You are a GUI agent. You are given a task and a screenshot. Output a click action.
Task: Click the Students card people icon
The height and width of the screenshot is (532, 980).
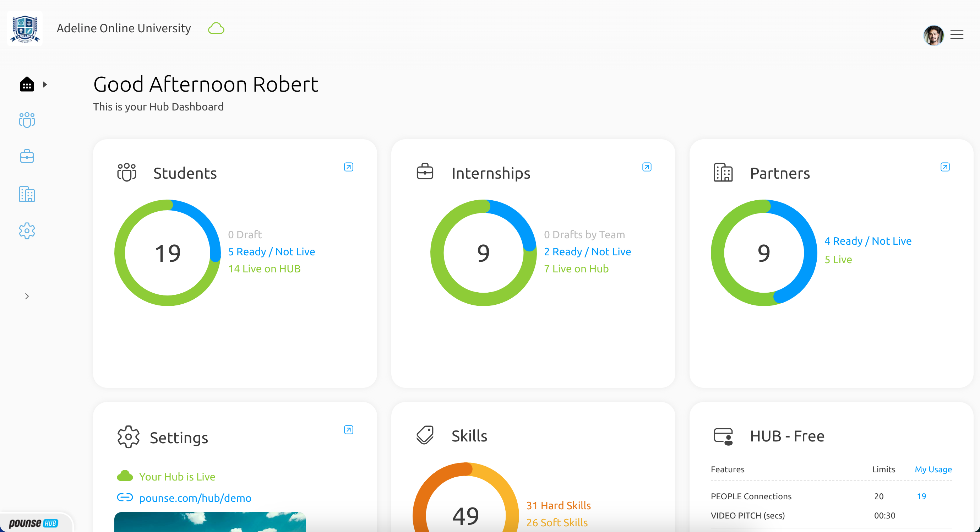coord(127,172)
